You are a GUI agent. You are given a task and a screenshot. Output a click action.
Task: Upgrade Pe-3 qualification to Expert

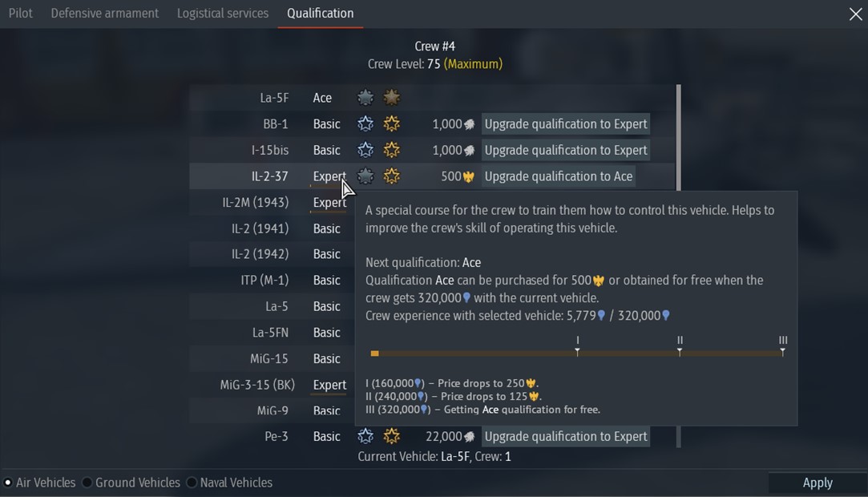pos(566,436)
